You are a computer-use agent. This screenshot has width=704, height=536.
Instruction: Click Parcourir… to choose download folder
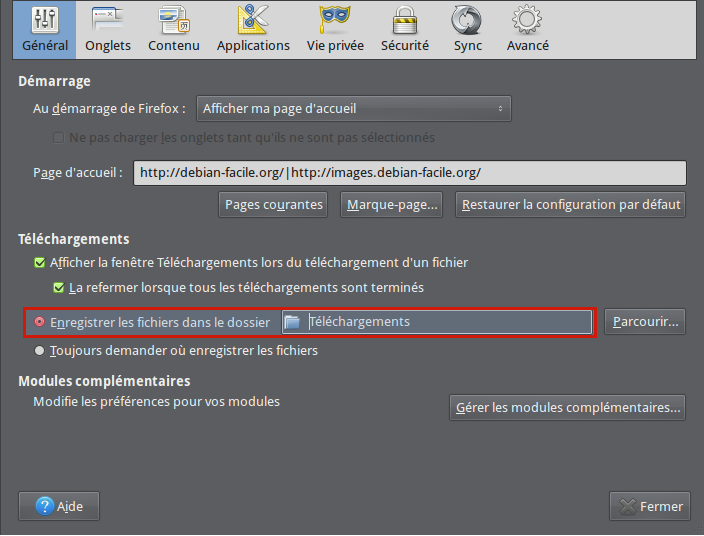[x=645, y=322]
